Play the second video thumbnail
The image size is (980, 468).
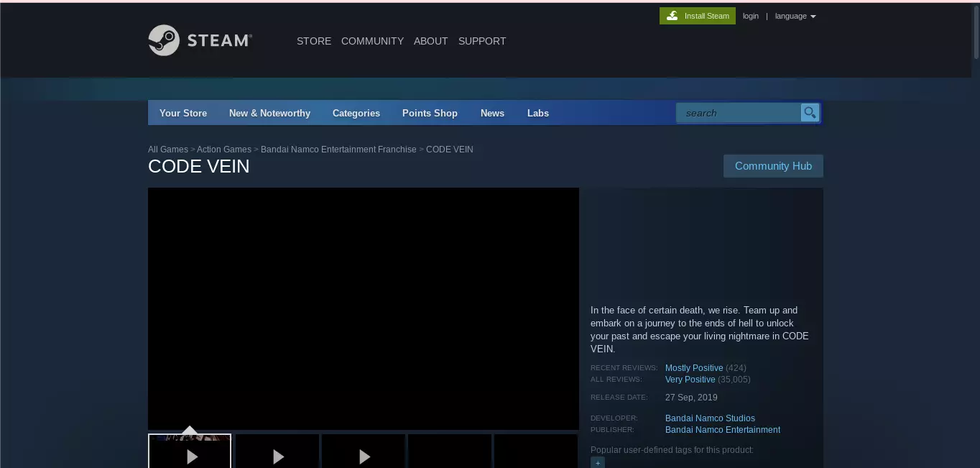277,451
